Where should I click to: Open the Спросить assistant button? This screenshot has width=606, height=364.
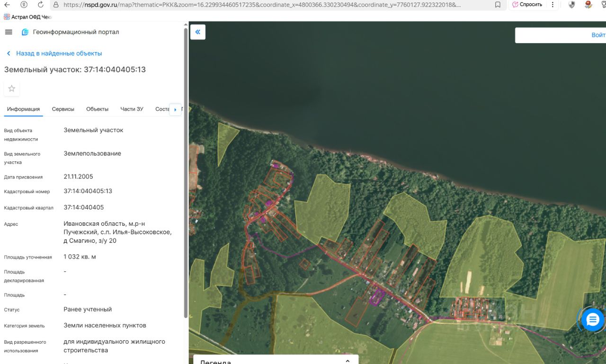coord(527,5)
